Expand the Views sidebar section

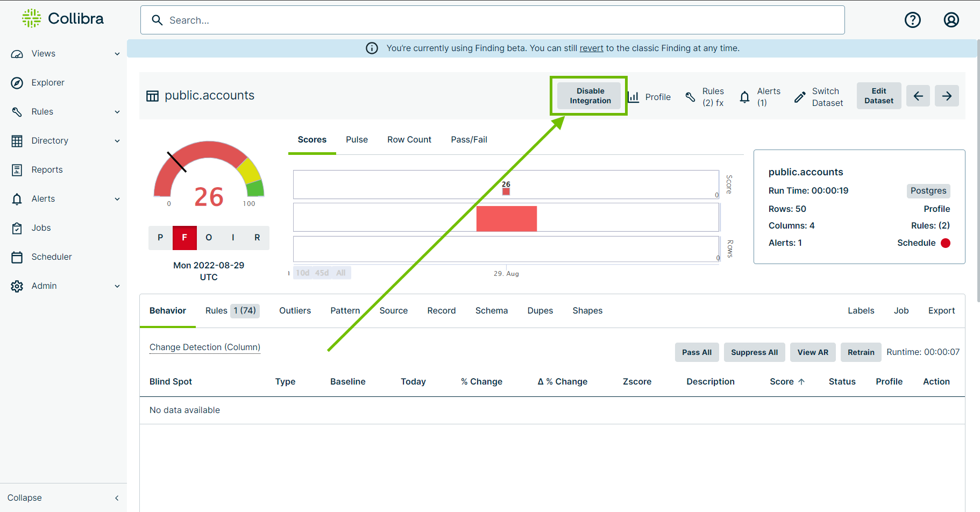click(44, 53)
